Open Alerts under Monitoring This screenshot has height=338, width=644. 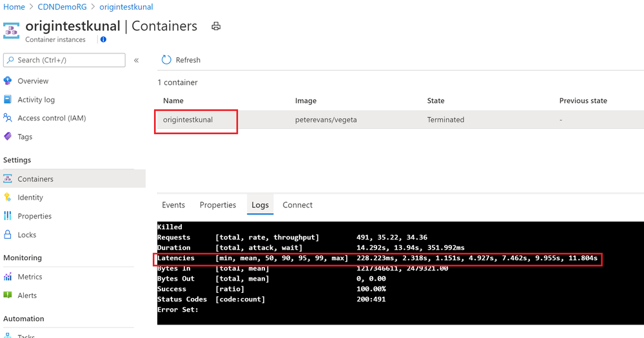pos(27,296)
